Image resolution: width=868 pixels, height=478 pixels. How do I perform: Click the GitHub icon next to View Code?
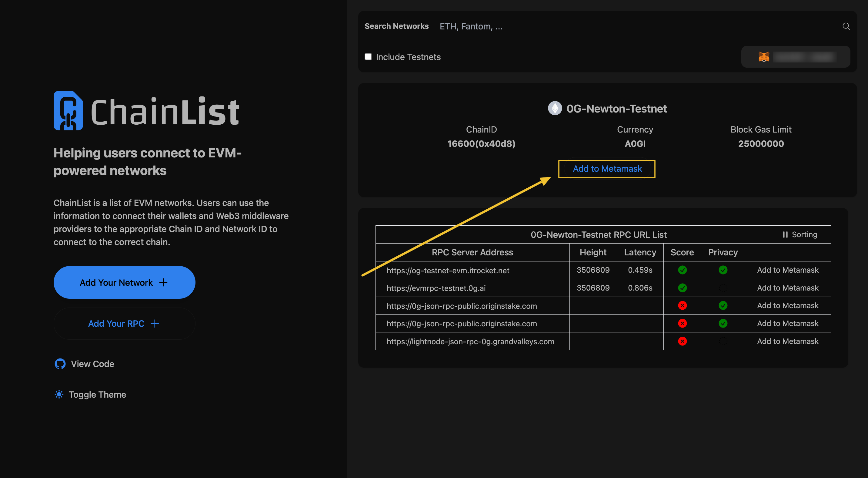point(60,364)
